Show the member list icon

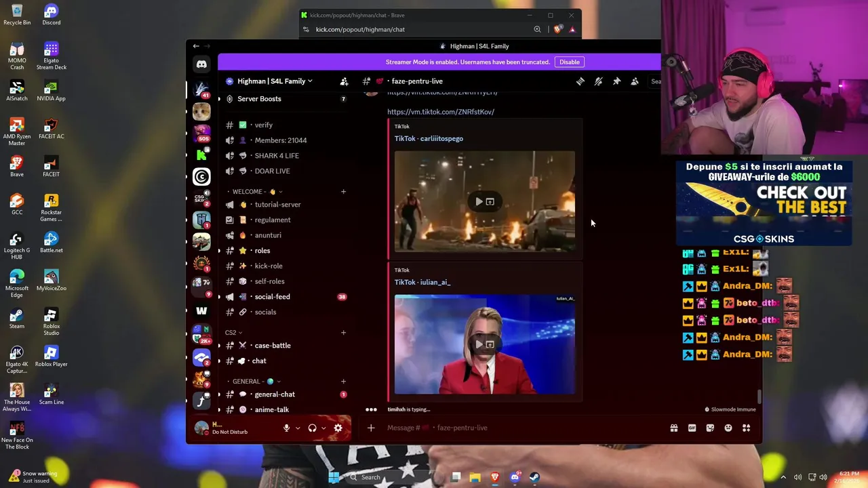pyautogui.click(x=635, y=81)
